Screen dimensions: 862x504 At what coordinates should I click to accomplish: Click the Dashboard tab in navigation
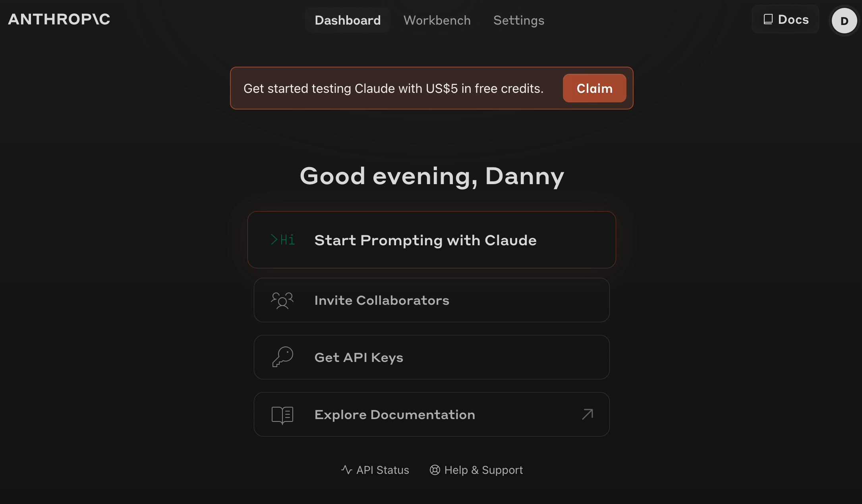tap(348, 20)
